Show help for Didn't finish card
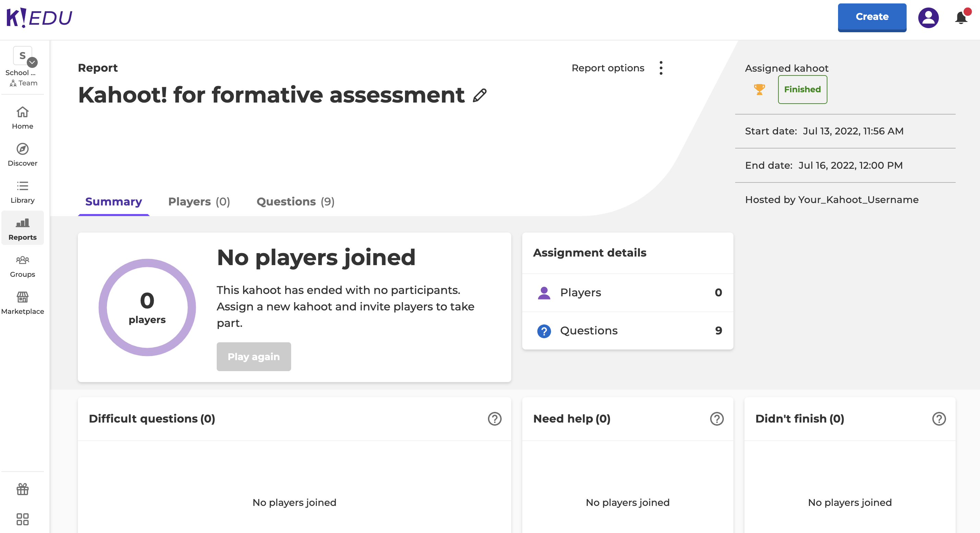This screenshot has width=980, height=533. click(939, 419)
